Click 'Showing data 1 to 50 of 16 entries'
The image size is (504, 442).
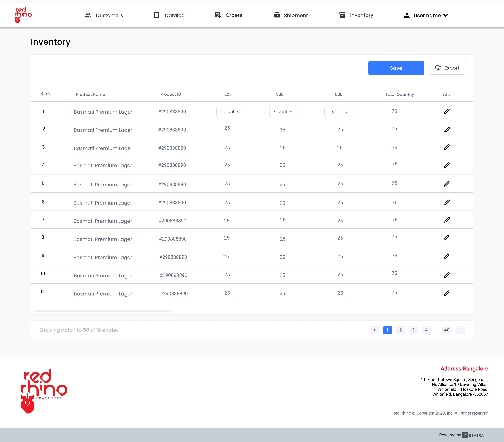[79, 330]
